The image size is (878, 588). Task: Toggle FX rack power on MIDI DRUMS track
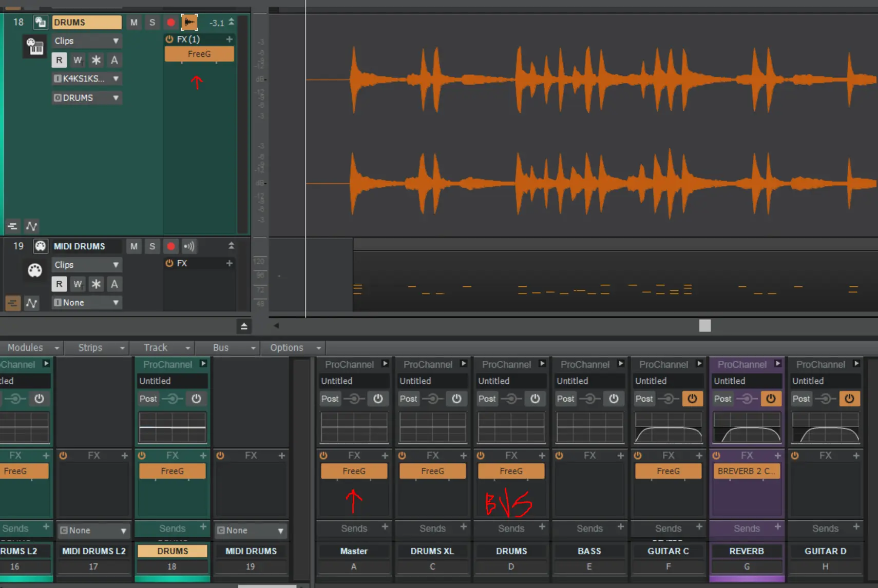(x=169, y=263)
